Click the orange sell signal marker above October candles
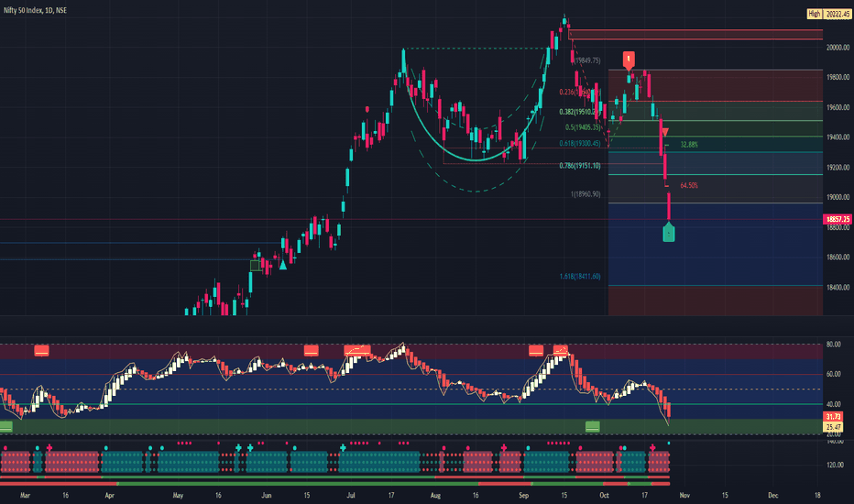 tap(630, 60)
